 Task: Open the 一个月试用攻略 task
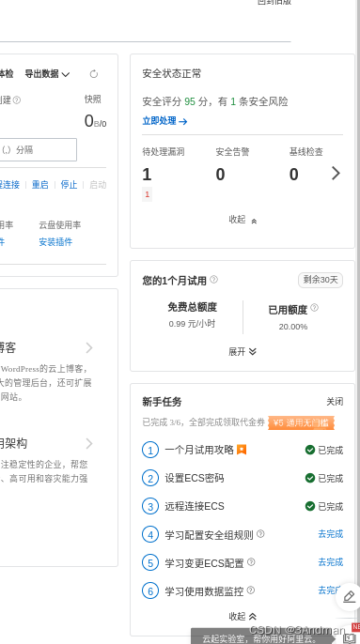pyautogui.click(x=199, y=450)
